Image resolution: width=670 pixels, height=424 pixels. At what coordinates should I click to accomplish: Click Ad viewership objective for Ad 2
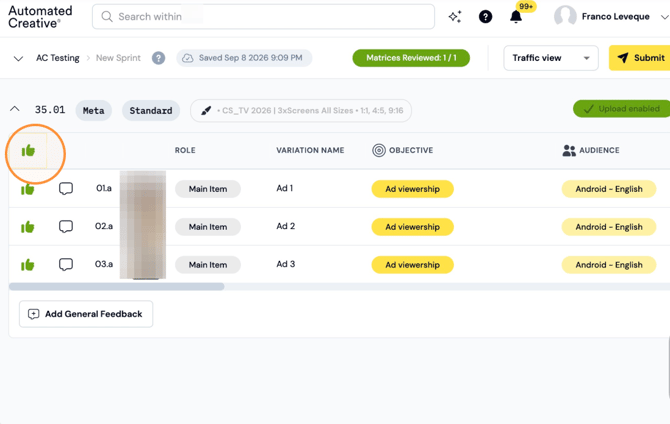[412, 227]
